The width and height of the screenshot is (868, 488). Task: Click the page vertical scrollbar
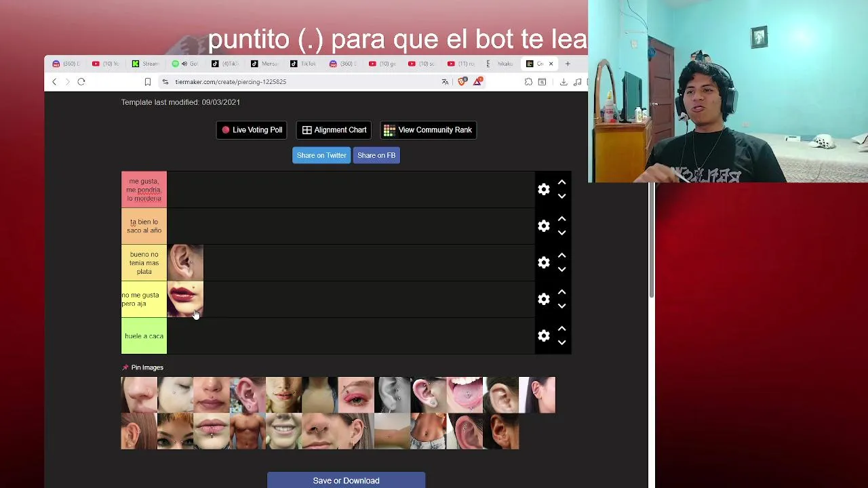click(x=652, y=241)
